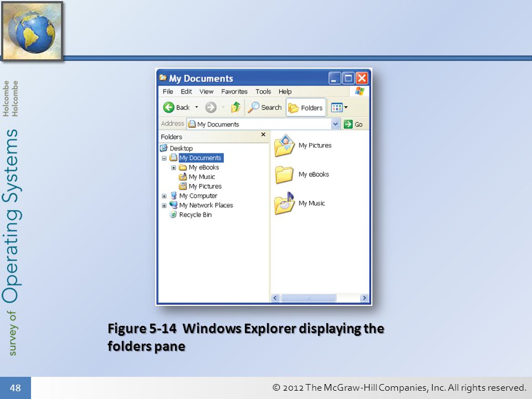Click the Desktop icon in tree
This screenshot has height=399, width=532.
(x=164, y=148)
